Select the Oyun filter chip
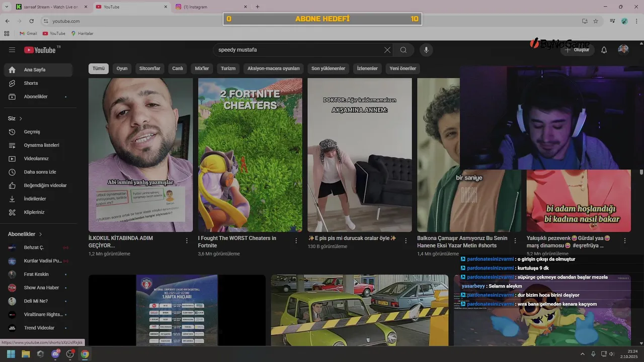644x362 pixels. (x=122, y=68)
